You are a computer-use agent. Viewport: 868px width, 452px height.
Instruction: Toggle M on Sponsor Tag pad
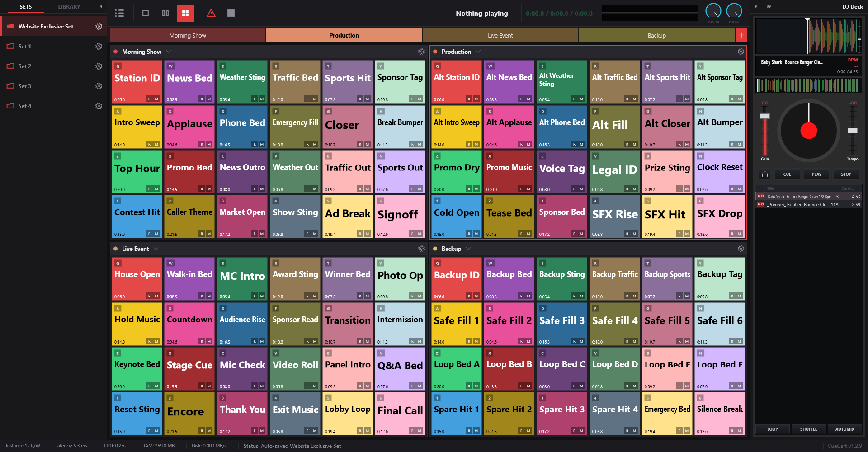click(420, 99)
